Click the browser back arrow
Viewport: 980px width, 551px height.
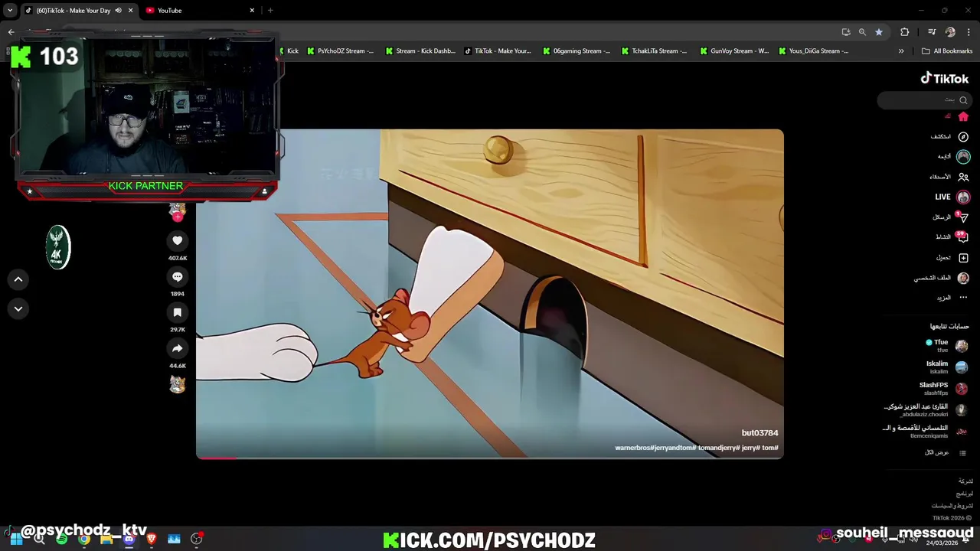coord(11,32)
